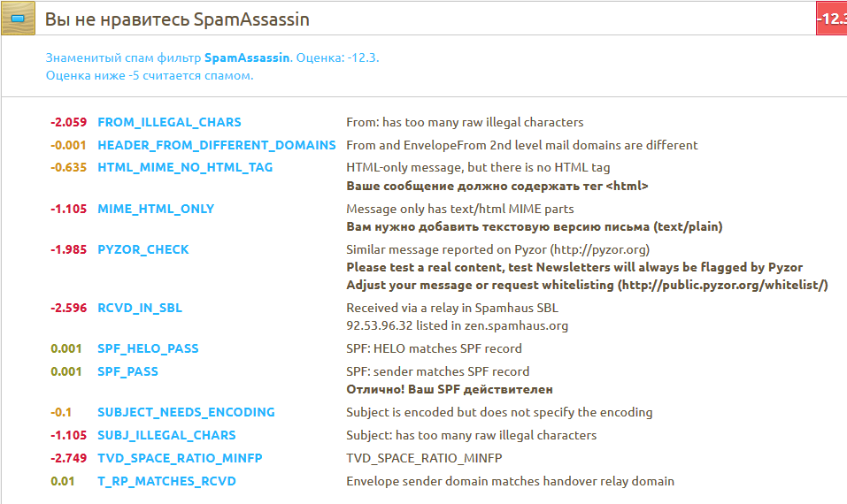Click the red -12.3 score badge
Image resolution: width=847 pixels, height=504 pixels.
click(831, 19)
